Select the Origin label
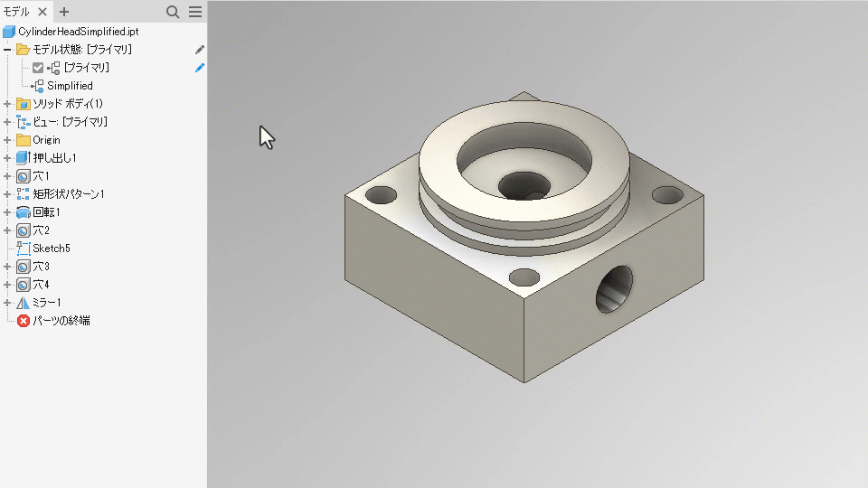 coord(46,140)
